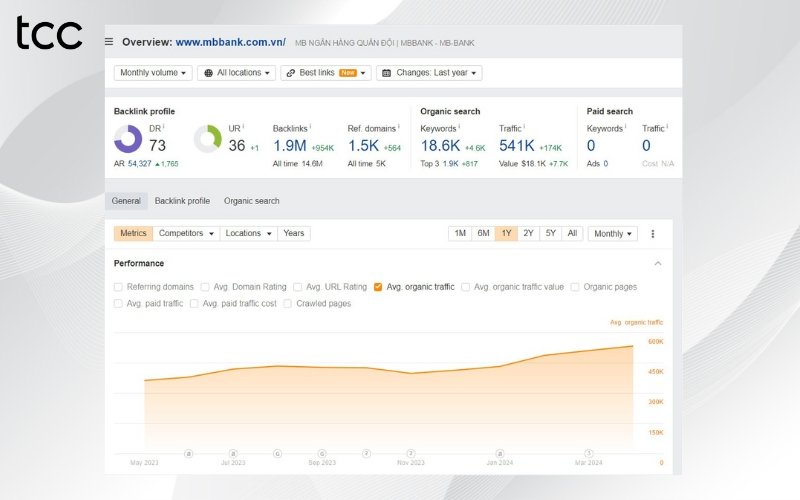Enable the Organic pages checkbox
The width and height of the screenshot is (800, 500).
[x=575, y=287]
